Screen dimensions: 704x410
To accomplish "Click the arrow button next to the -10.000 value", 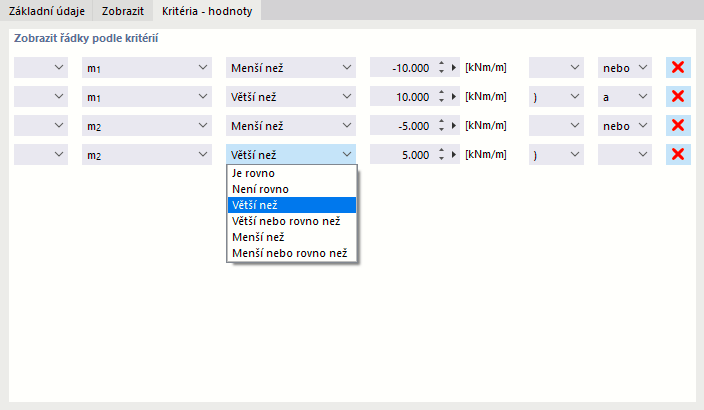I will 454,68.
